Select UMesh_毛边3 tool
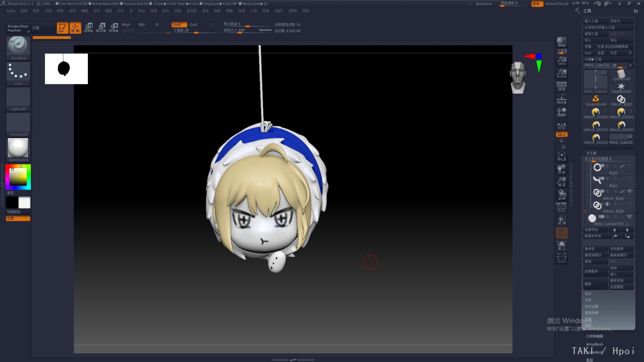The width and height of the screenshot is (644, 362). point(621,100)
